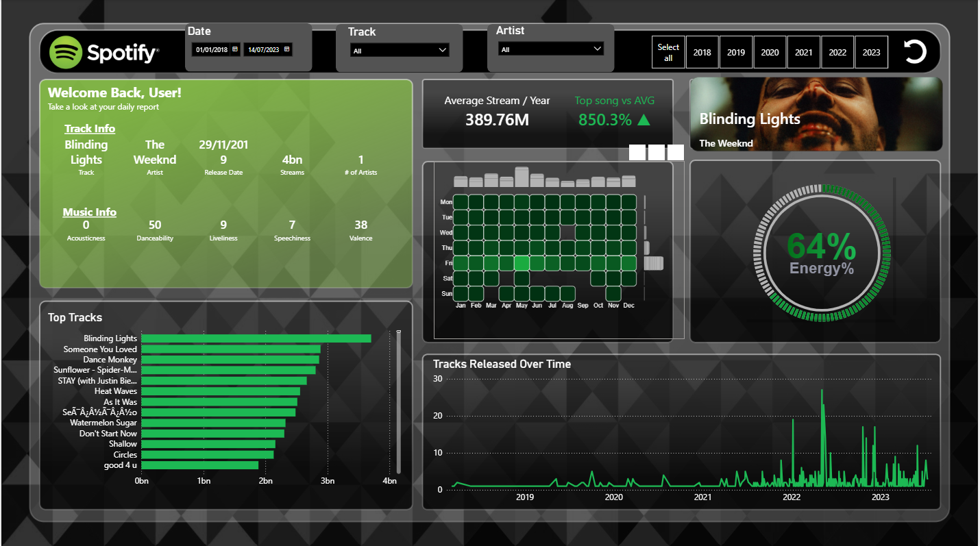
Task: Filter by the 2023 year button
Action: pyautogui.click(x=872, y=52)
